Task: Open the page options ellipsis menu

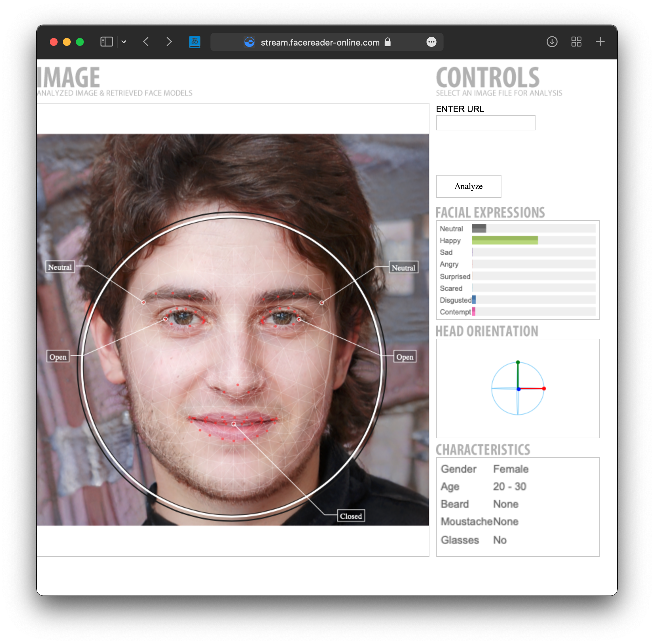Action: 431,42
